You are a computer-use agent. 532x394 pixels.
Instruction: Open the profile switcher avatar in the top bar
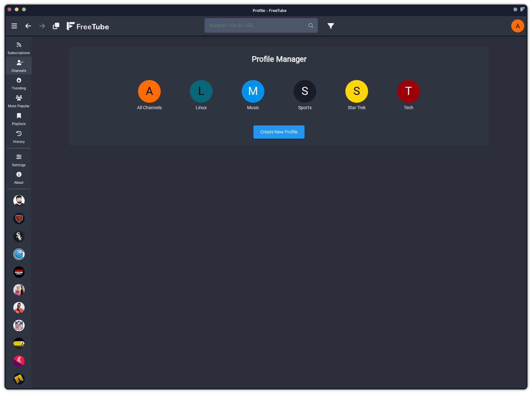click(x=517, y=26)
